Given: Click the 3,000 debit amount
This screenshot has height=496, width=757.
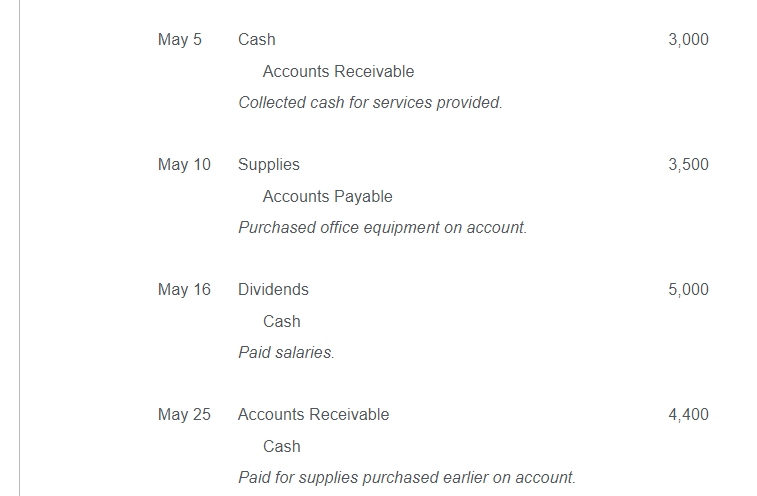Looking at the screenshot, I should click(688, 40).
